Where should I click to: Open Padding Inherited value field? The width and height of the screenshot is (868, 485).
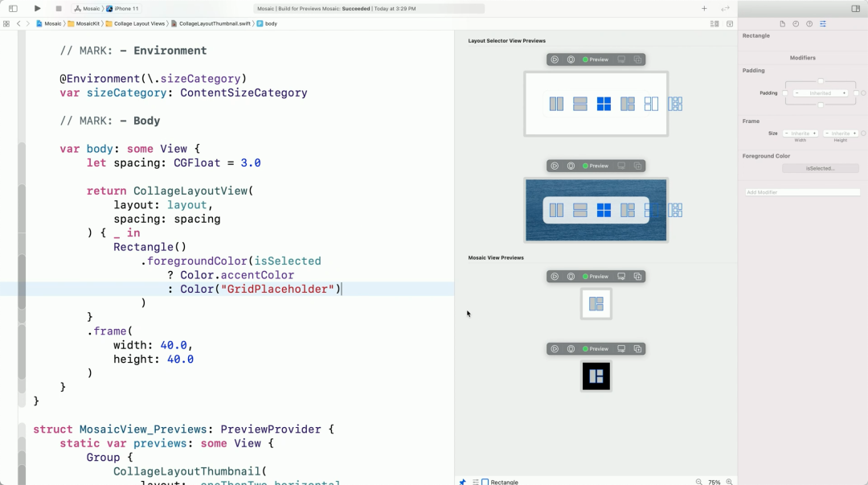(821, 93)
